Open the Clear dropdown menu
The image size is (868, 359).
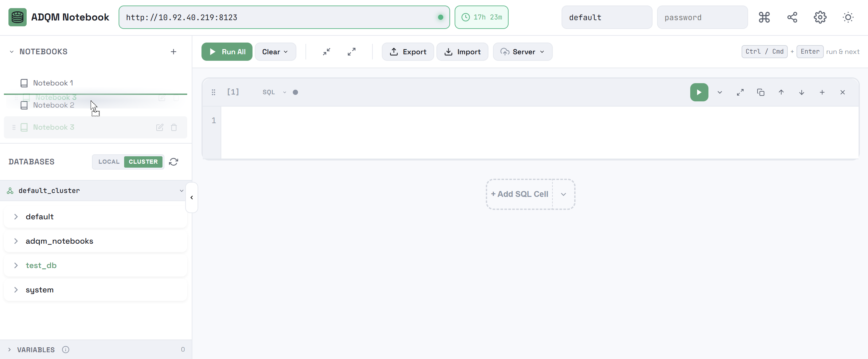point(275,52)
